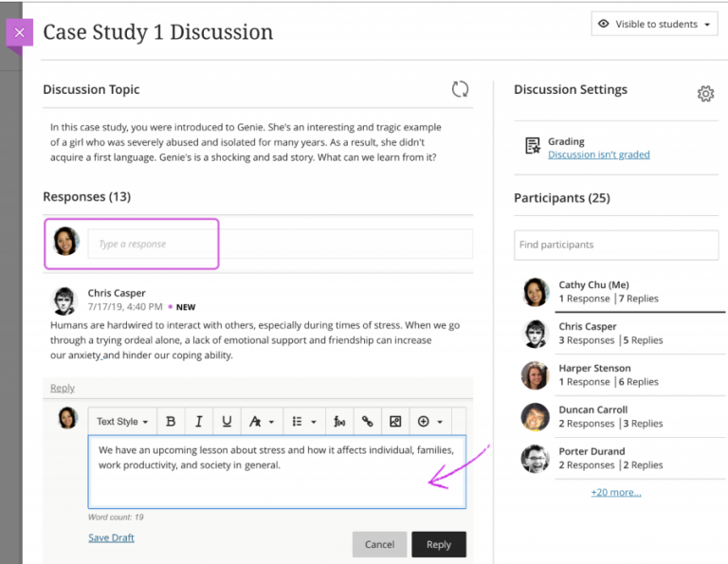This screenshot has height=564, width=728.
Task: Close the Case Study 1 Discussion panel
Action: click(x=20, y=32)
